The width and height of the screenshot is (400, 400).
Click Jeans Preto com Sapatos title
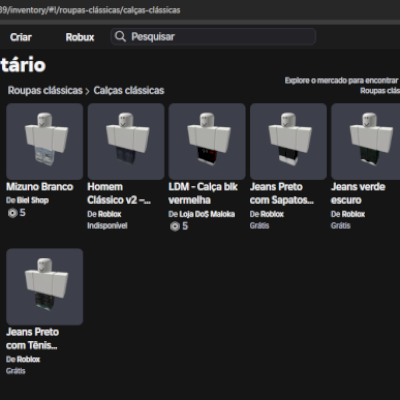click(282, 193)
